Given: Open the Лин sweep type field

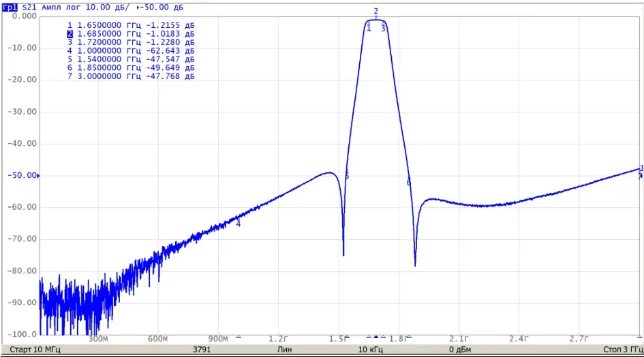Looking at the screenshot, I should point(284,350).
